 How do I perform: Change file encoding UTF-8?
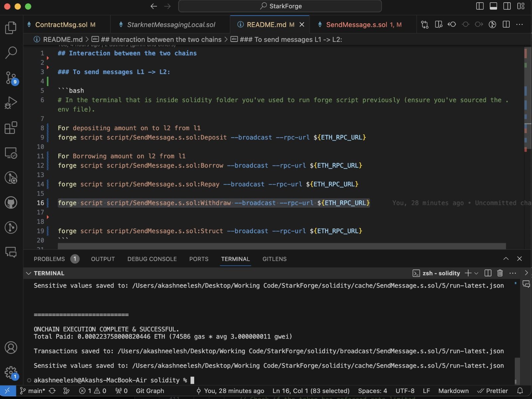(405, 391)
